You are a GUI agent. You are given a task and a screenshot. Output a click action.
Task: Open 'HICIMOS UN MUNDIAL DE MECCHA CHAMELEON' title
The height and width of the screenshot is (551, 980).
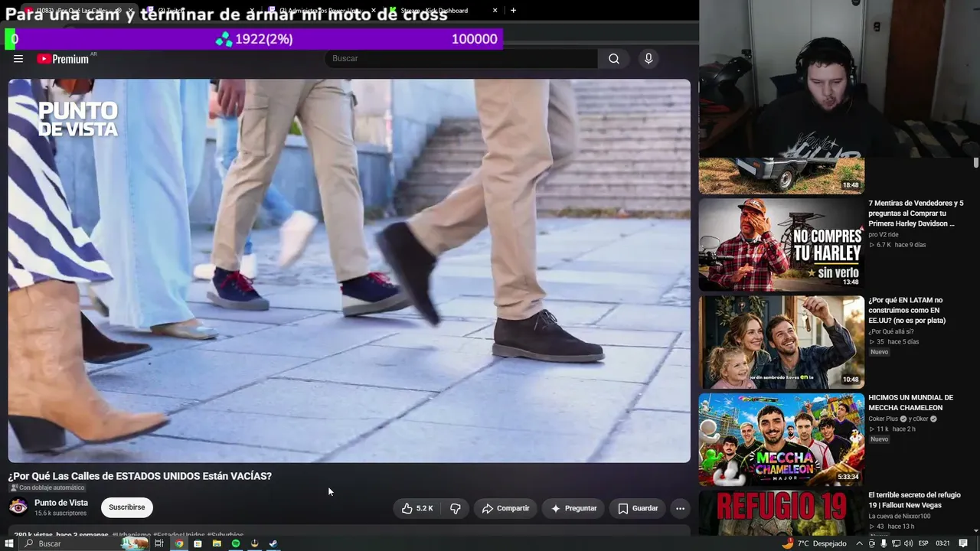pos(910,403)
